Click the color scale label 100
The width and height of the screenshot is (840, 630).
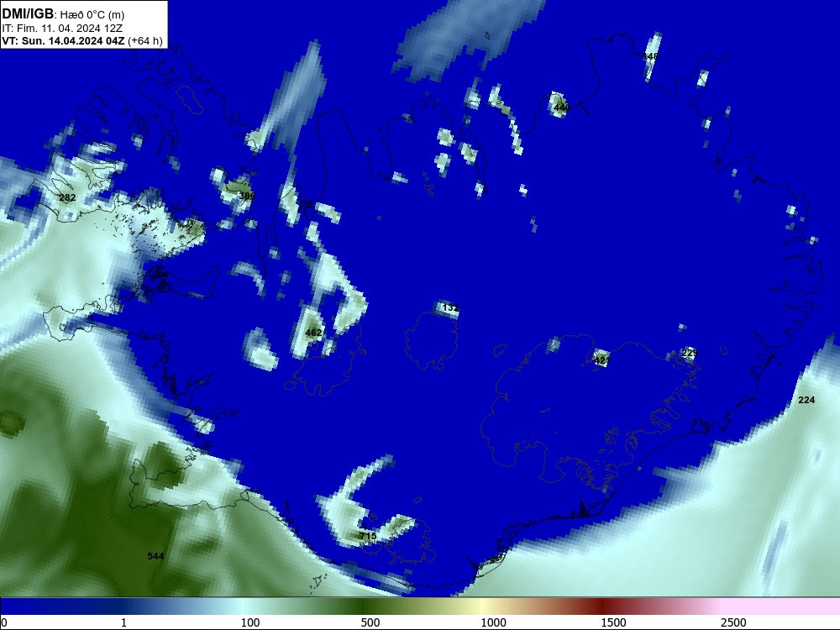[x=250, y=622]
